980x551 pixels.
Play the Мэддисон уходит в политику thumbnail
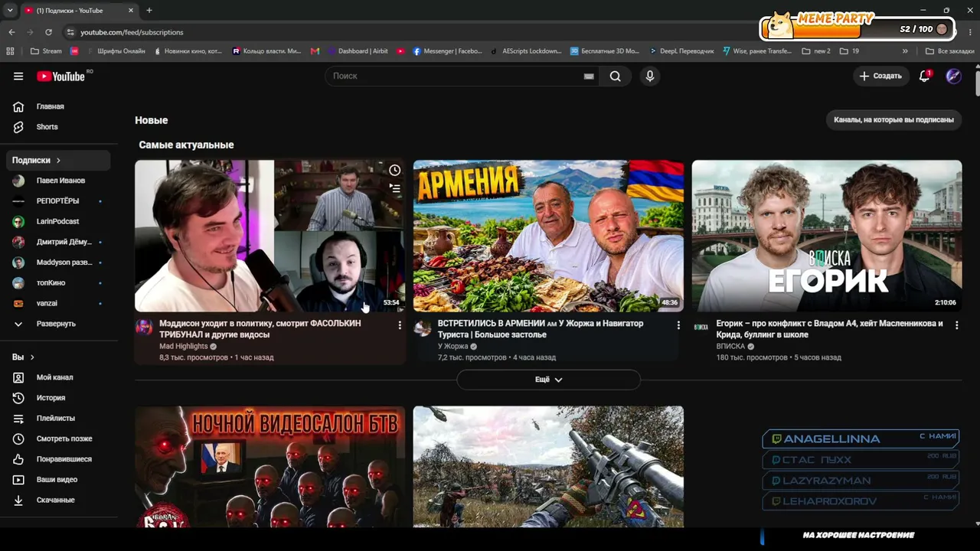[269, 236]
